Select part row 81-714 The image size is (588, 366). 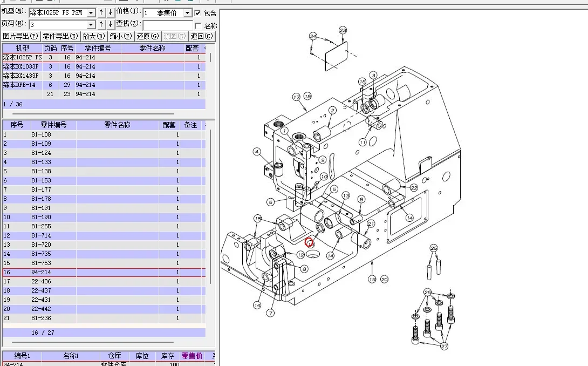coord(104,235)
